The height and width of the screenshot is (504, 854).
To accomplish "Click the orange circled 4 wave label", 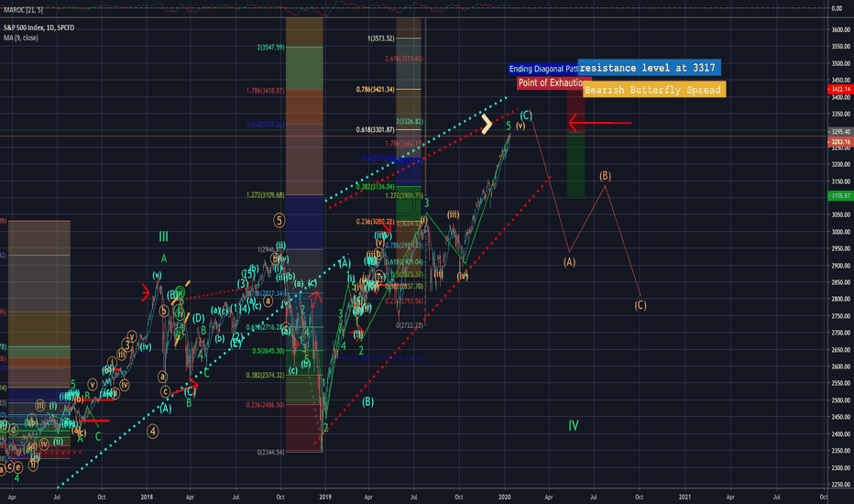I will point(152,432).
